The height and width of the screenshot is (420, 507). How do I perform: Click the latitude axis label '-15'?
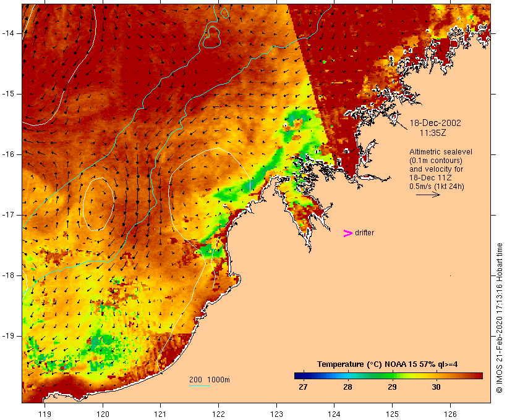click(x=8, y=94)
